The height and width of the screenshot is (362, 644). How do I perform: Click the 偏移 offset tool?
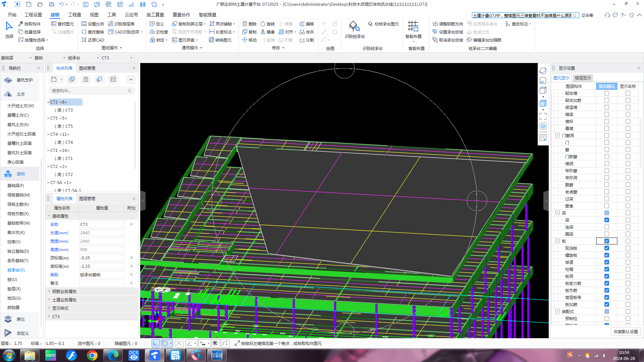pos(307,24)
